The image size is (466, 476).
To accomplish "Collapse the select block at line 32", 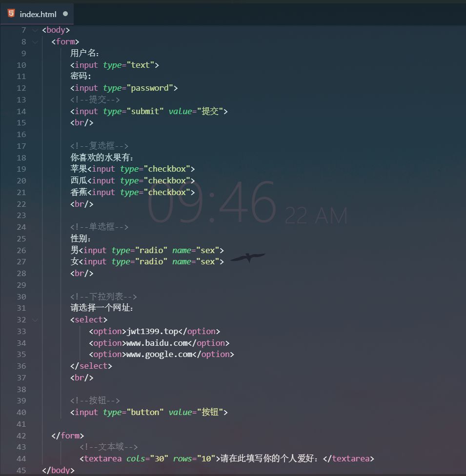I will tap(35, 320).
